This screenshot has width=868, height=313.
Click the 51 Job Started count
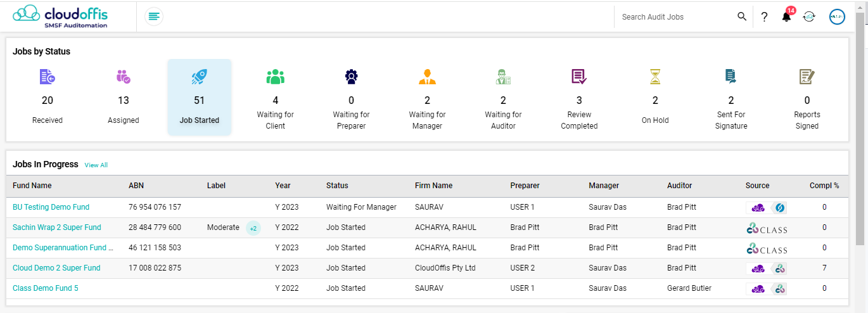200,100
